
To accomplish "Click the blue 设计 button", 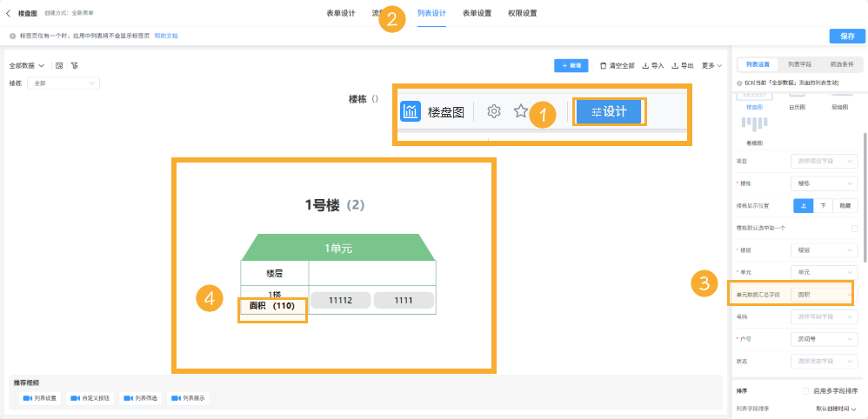I will coord(608,112).
